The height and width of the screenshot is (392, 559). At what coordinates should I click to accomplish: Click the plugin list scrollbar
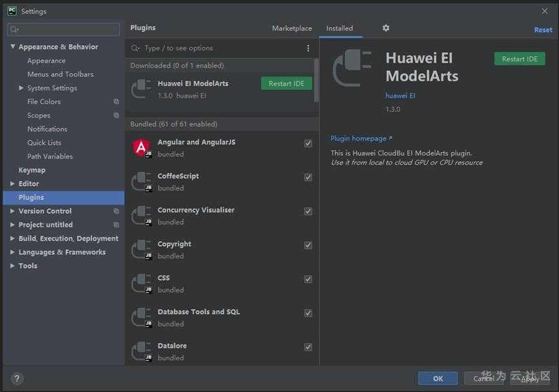316,81
